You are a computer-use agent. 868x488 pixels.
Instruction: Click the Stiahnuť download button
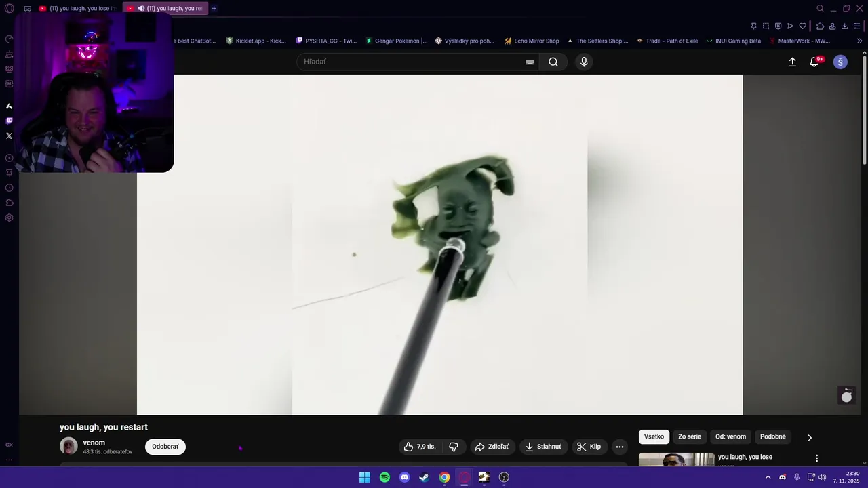(x=543, y=447)
